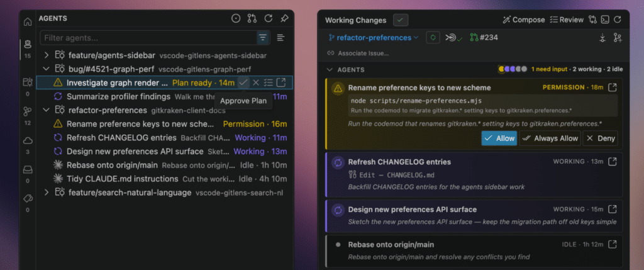The height and width of the screenshot is (270, 644).
Task: Click the Allow button
Action: [499, 138]
